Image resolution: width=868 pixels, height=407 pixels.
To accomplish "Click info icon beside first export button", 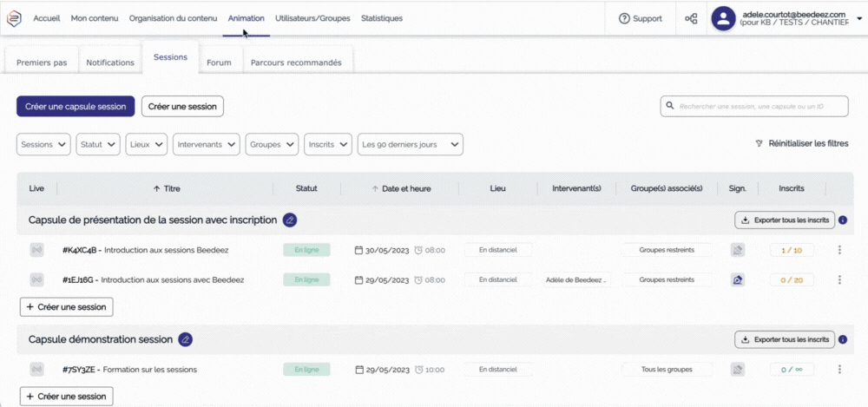I will [x=843, y=220].
